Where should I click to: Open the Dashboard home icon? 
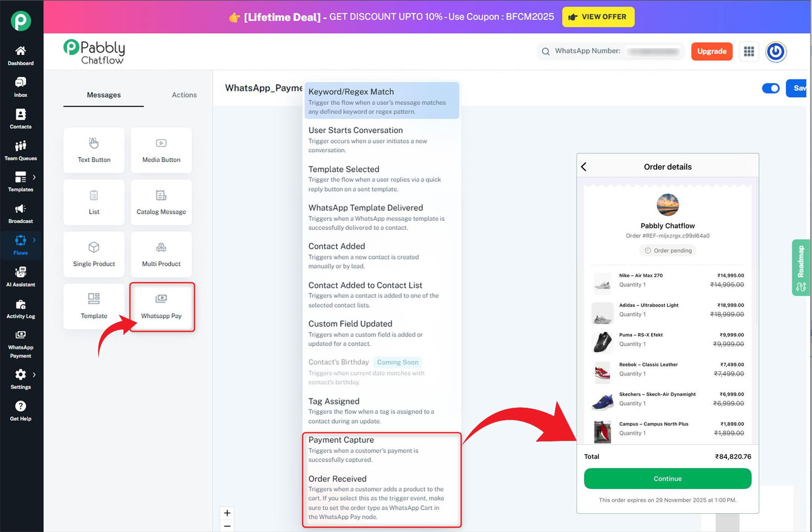point(20,51)
